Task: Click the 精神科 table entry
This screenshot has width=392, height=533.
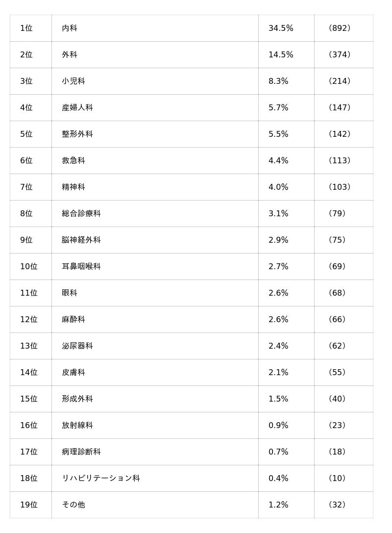Action: pos(73,187)
